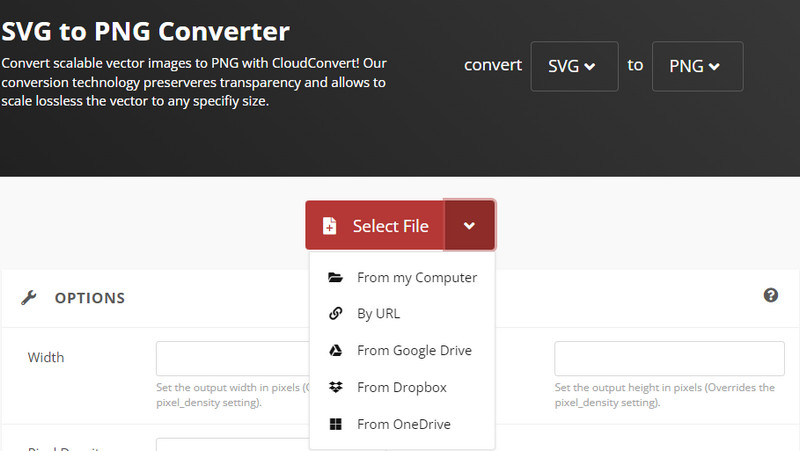Select From Google Drive option
800x451 pixels.
(414, 351)
